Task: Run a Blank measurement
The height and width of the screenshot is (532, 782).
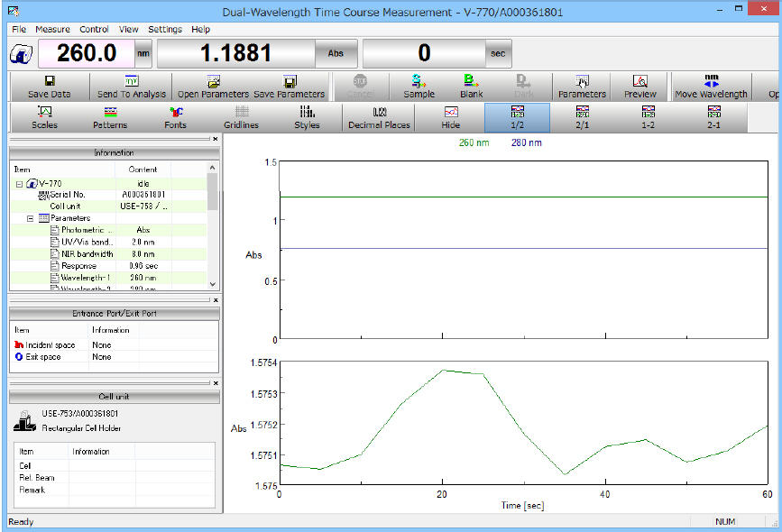Action: pos(471,87)
